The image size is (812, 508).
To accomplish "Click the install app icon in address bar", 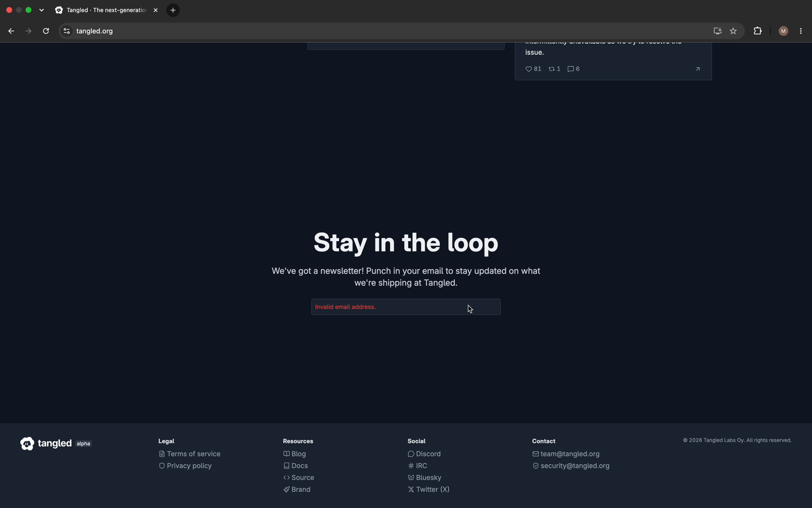I will 718,31.
